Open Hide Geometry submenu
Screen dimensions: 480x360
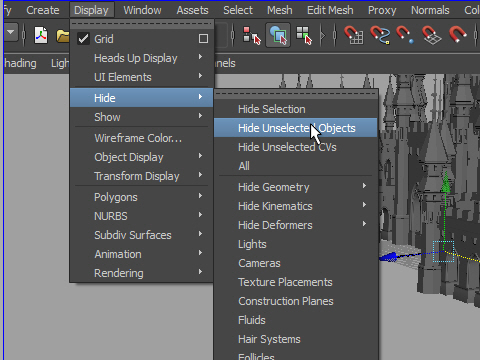click(296, 187)
